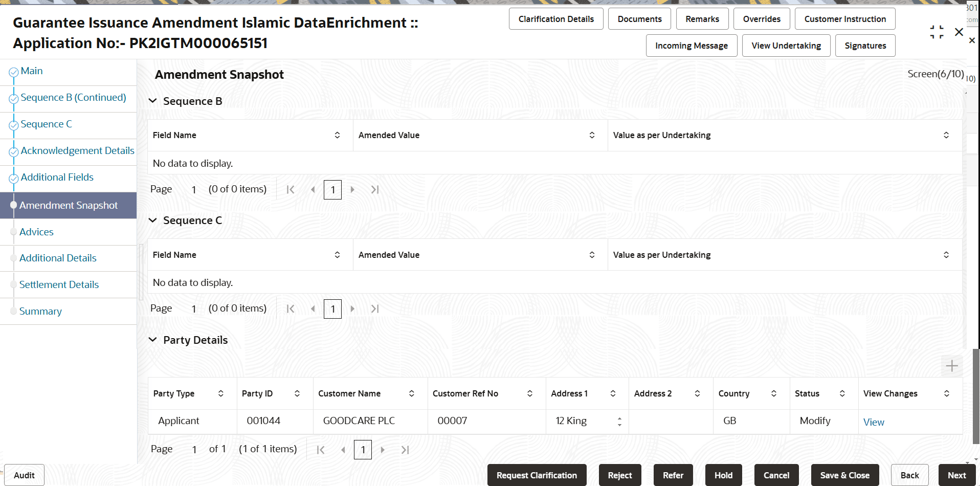This screenshot has height=486, width=980.
Task: Go to previous page in Party Details table
Action: tap(343, 449)
